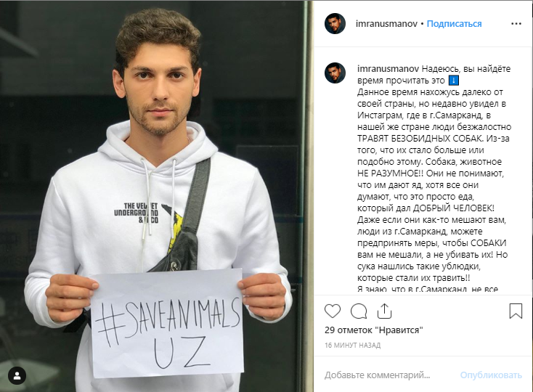Click the photo of man holding the sign
533x392 pixels.
(156, 196)
